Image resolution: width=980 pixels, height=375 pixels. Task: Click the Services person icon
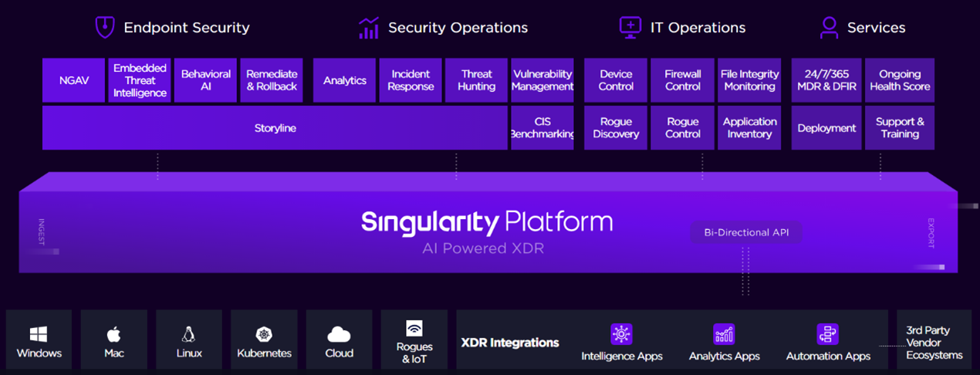click(829, 28)
